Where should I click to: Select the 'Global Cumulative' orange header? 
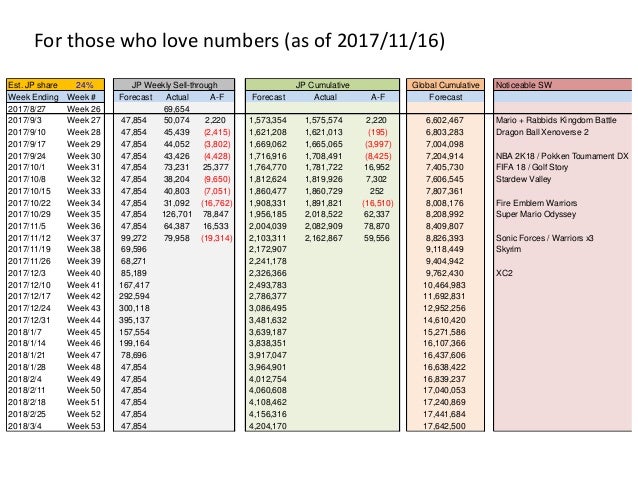pyautogui.click(x=446, y=85)
